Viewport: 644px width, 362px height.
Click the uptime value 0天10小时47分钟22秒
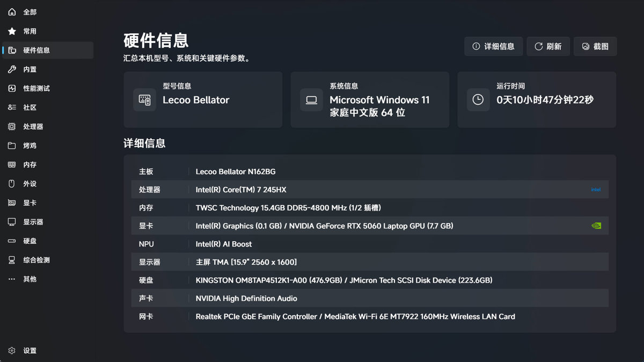(545, 100)
